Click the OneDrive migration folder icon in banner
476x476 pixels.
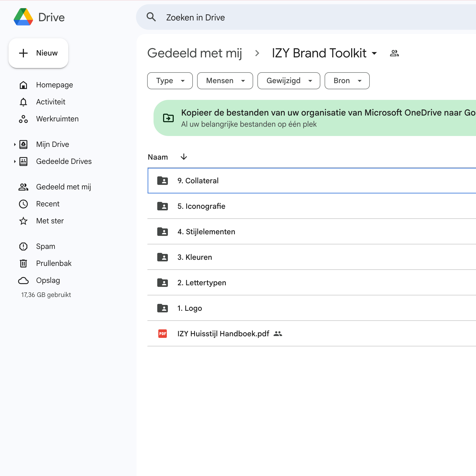pos(168,118)
